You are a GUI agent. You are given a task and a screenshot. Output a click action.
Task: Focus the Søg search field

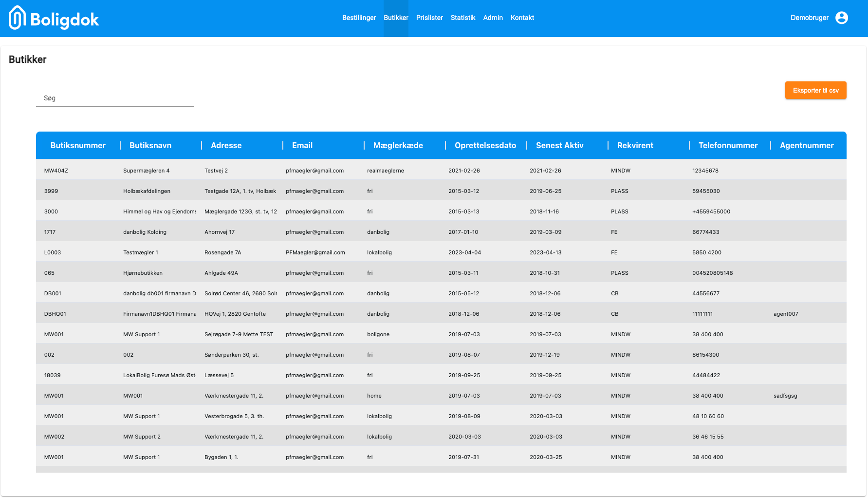(115, 98)
